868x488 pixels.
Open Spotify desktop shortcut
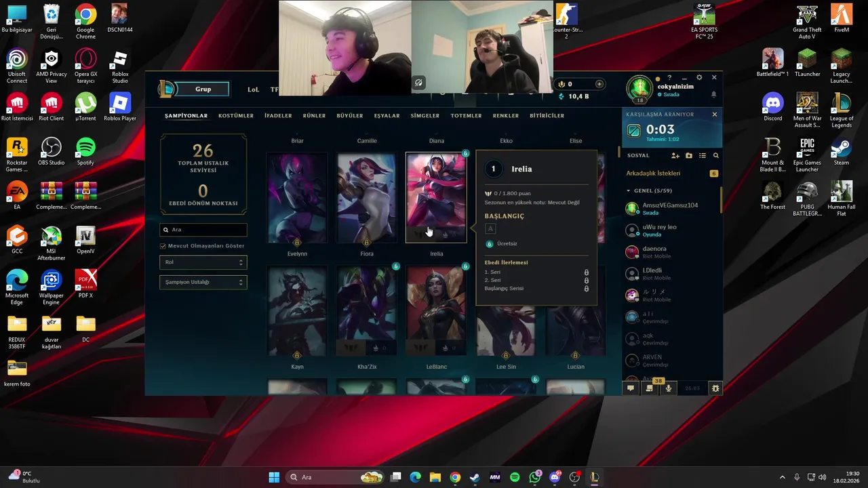(x=85, y=150)
